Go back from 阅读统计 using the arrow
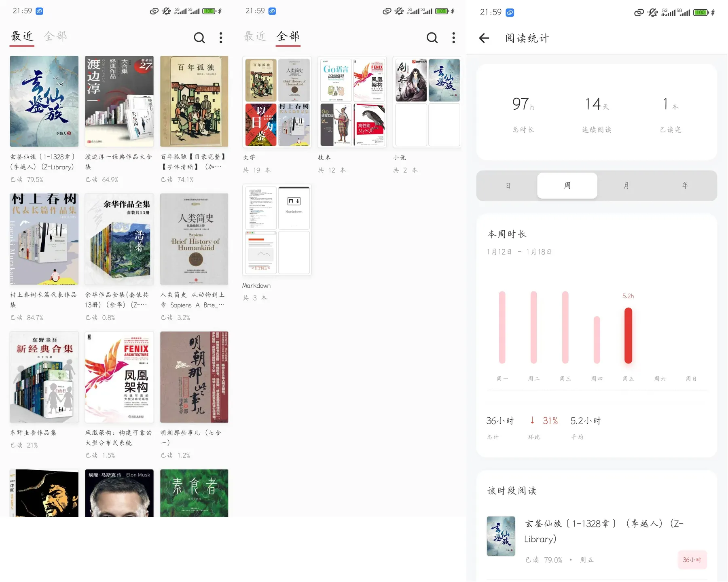 pyautogui.click(x=484, y=38)
